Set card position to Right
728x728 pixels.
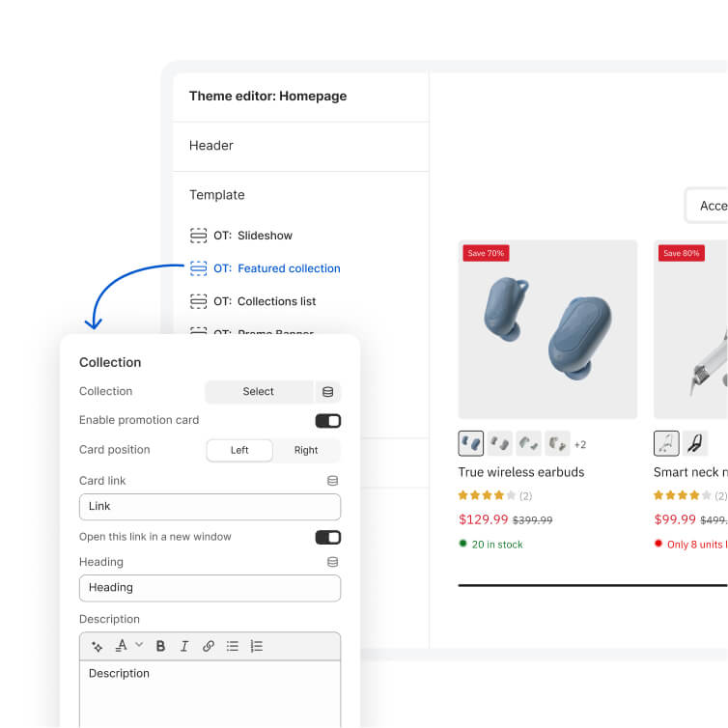[306, 451]
